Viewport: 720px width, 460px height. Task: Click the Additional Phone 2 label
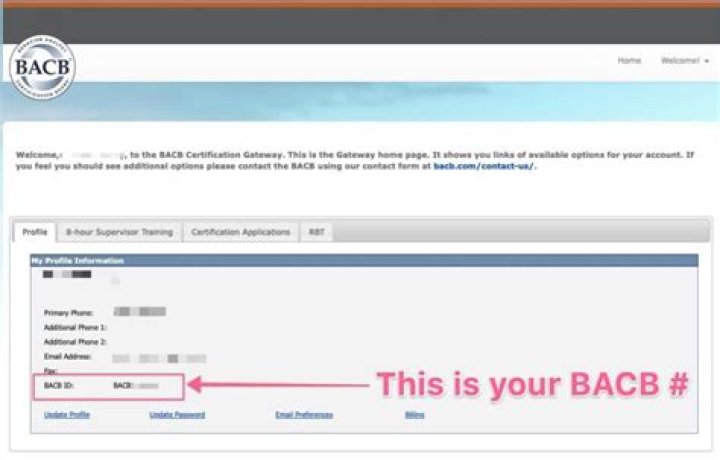click(x=75, y=342)
